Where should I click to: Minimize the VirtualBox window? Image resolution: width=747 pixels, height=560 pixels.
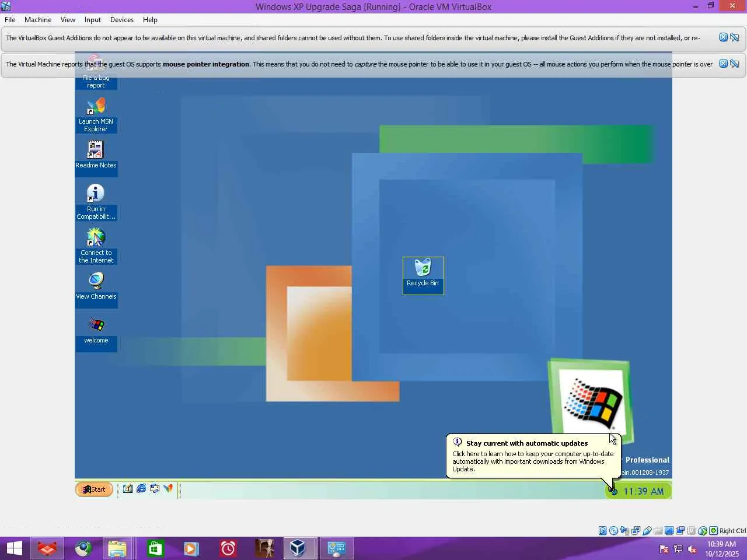point(696,6)
